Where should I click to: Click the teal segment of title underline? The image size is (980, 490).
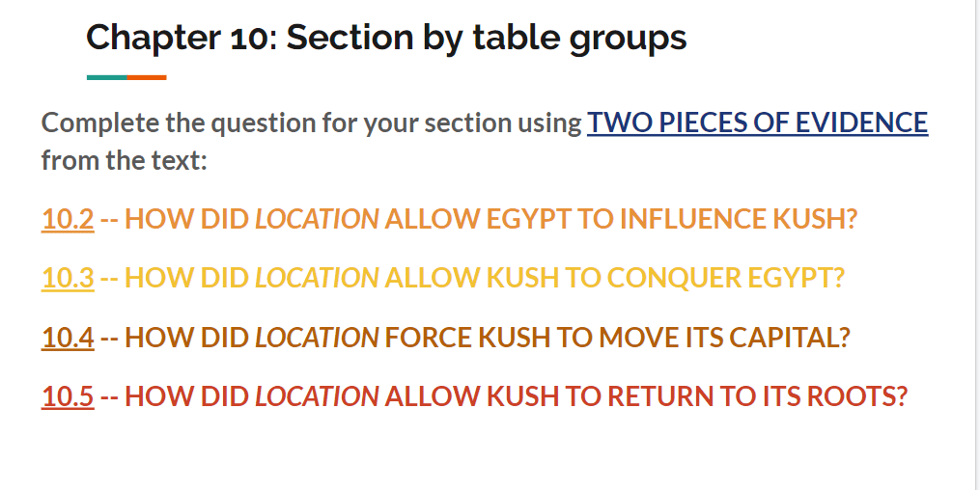(x=107, y=77)
